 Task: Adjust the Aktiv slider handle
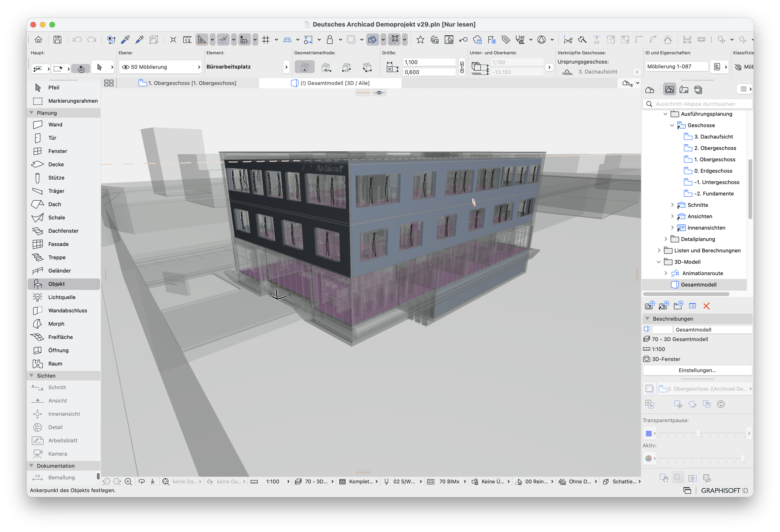tap(743, 458)
